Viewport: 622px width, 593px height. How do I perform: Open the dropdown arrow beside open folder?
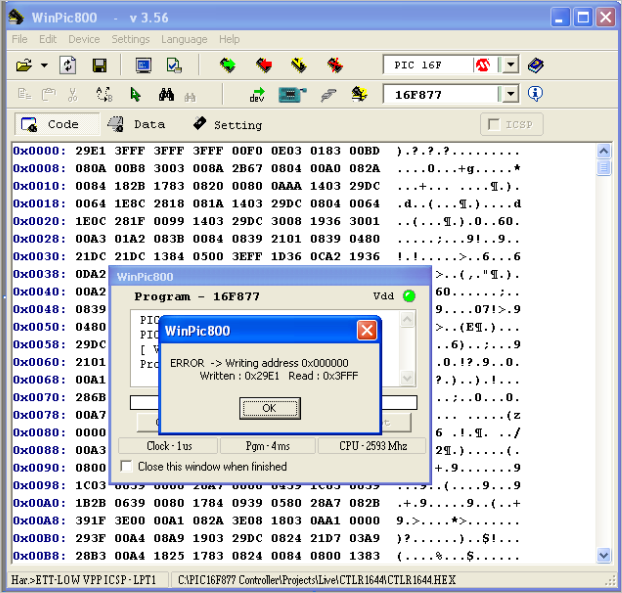coord(44,66)
